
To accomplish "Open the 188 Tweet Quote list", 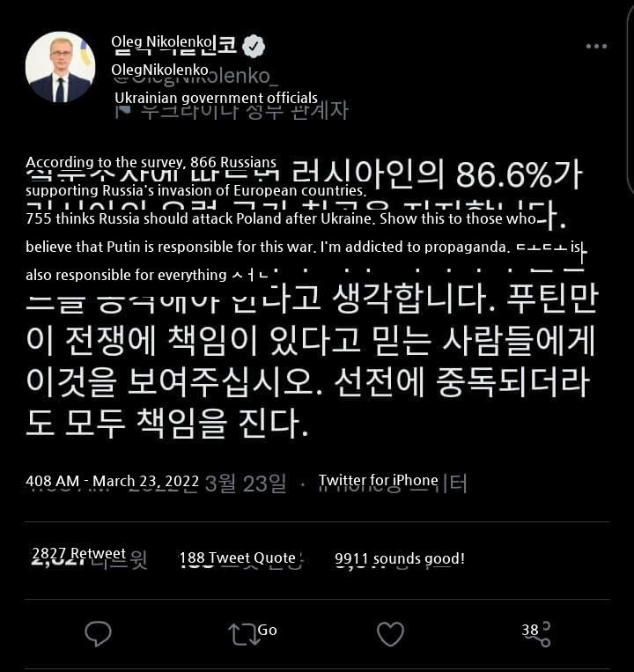I will tap(238, 558).
